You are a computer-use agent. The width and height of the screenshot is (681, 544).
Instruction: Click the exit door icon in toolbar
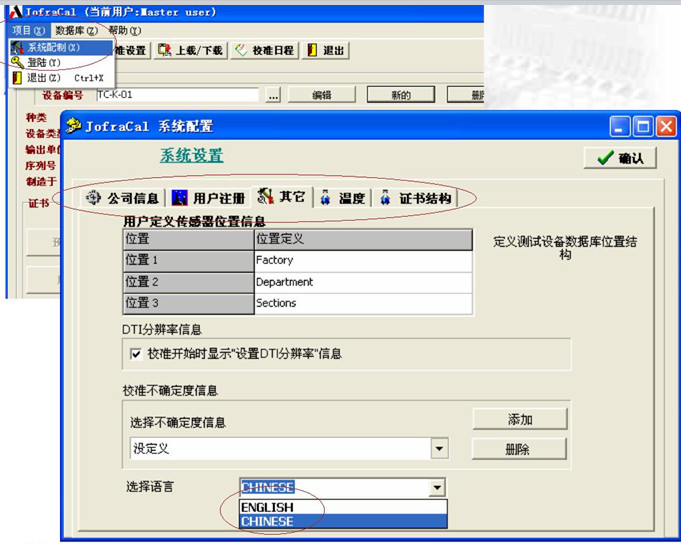click(x=312, y=50)
